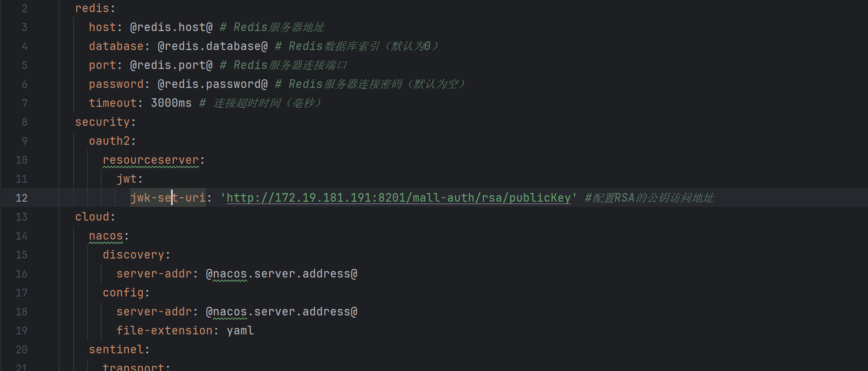This screenshot has height=371, width=868.
Task: Click line number 8 in the gutter
Action: 25,122
